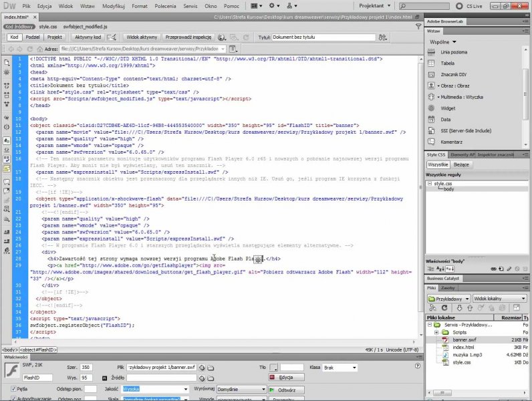Click the browse folder icon next to Plik field
This screenshot has width=532, height=401.
coord(211,368)
